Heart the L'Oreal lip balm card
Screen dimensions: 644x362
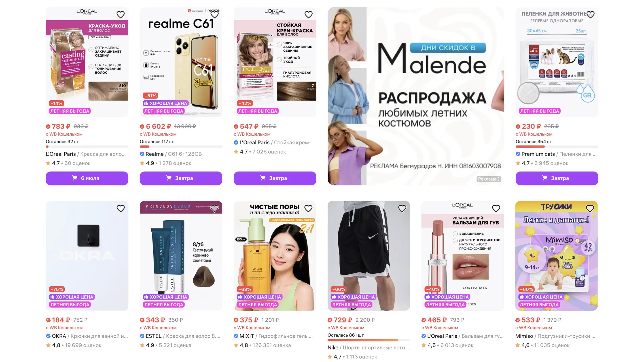coord(496,208)
